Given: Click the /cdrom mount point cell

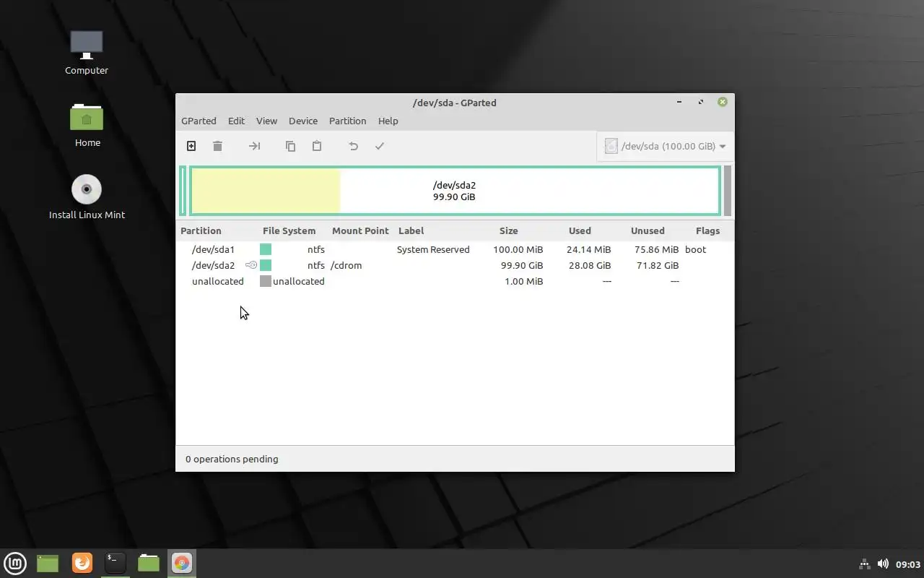Looking at the screenshot, I should [x=346, y=265].
